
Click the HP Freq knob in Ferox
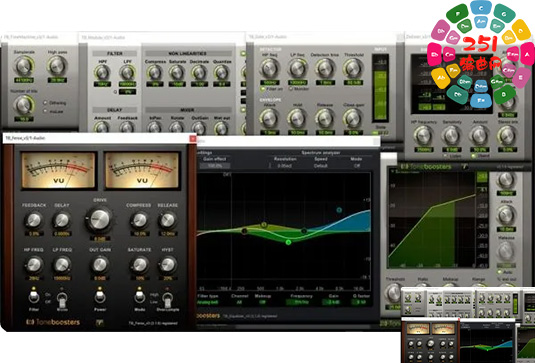click(34, 265)
